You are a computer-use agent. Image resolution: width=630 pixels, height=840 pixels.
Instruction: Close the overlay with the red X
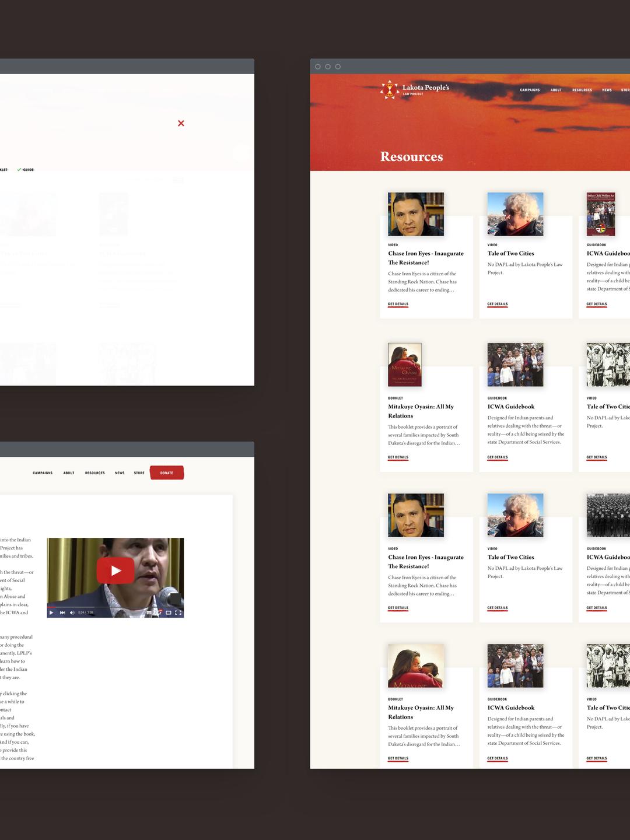click(181, 123)
